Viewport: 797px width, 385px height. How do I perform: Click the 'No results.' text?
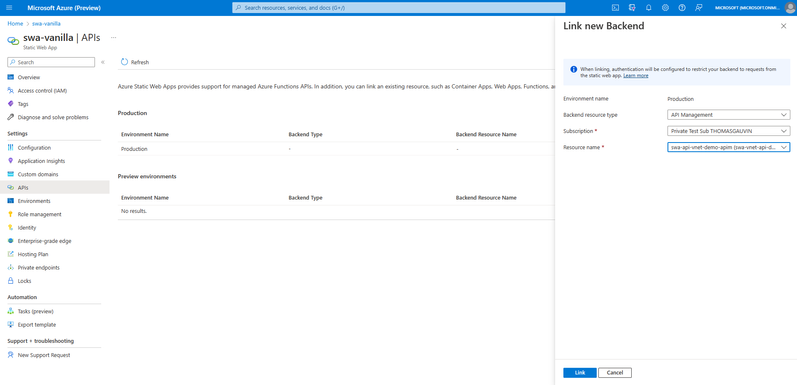(134, 211)
